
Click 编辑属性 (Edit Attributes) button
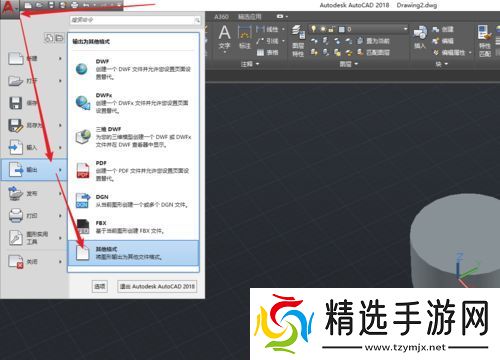coord(449,52)
